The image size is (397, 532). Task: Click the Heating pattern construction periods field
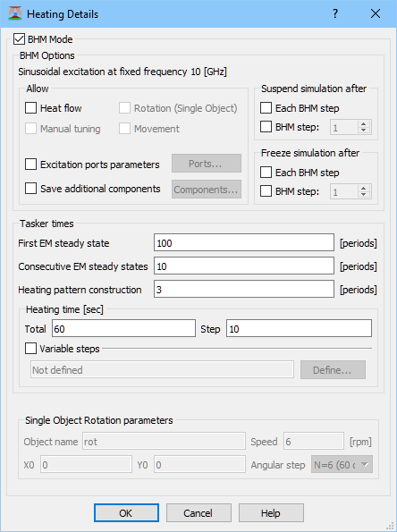244,289
